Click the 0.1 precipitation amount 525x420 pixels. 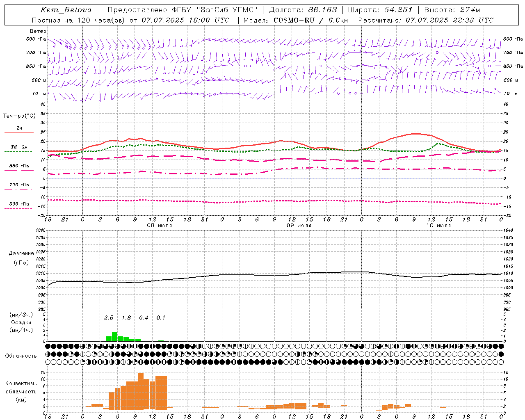coord(161,317)
